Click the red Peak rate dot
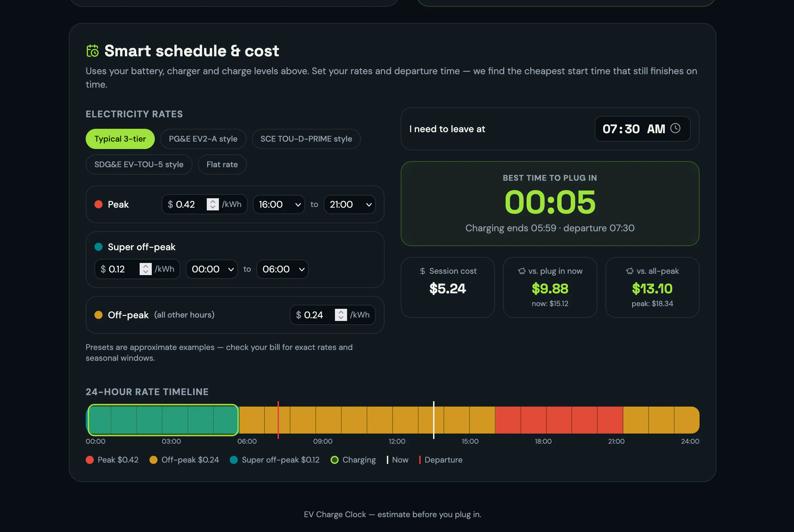 98,204
